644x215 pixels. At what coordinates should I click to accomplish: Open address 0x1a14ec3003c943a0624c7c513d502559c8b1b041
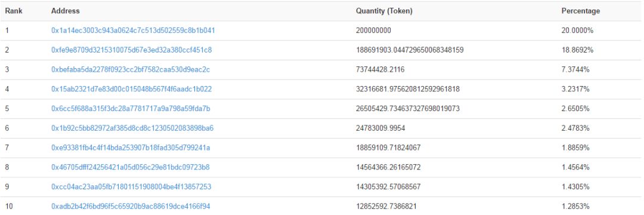click(x=132, y=30)
